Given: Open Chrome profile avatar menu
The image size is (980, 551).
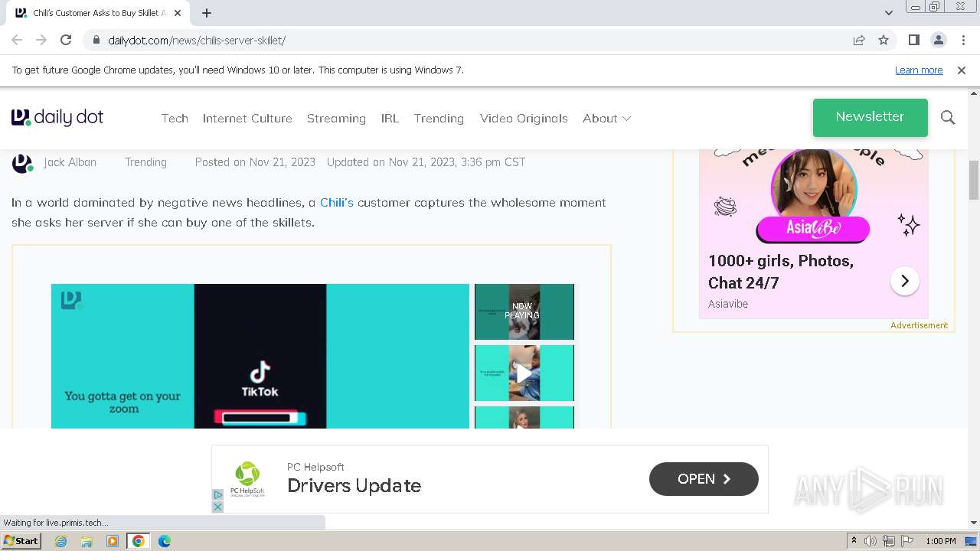Looking at the screenshot, I should pyautogui.click(x=939, y=40).
